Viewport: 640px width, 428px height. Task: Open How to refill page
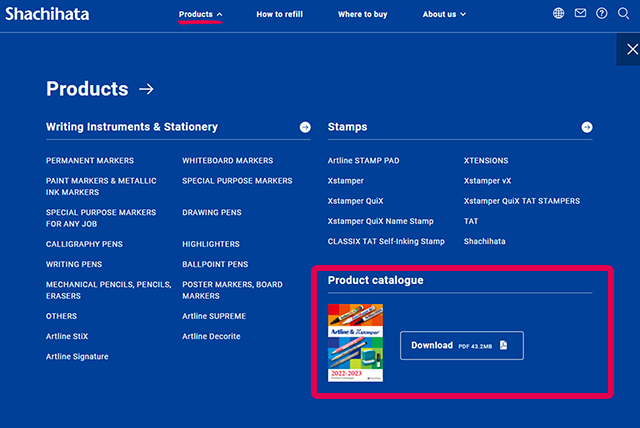(x=280, y=14)
